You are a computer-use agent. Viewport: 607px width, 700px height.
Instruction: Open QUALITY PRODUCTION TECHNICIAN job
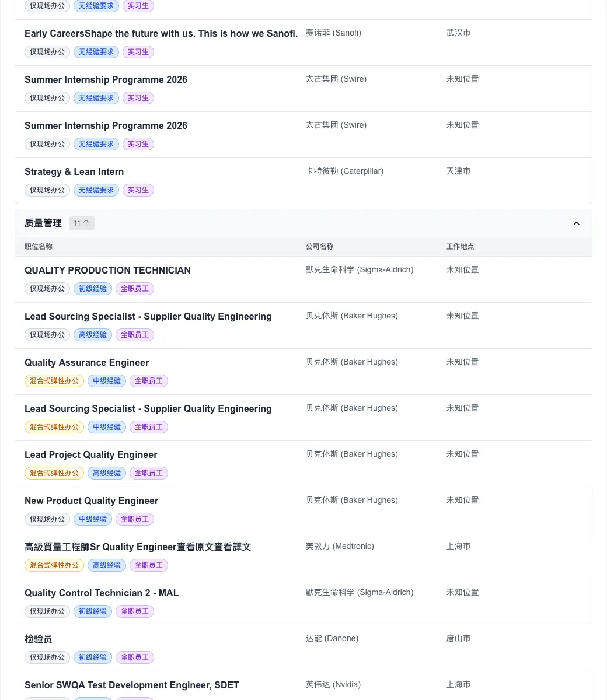pyautogui.click(x=107, y=271)
